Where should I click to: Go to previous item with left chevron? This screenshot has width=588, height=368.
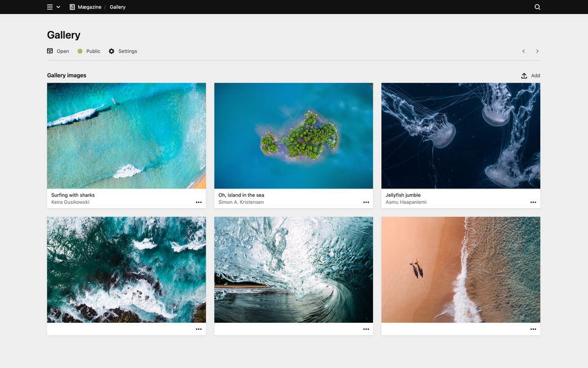524,51
